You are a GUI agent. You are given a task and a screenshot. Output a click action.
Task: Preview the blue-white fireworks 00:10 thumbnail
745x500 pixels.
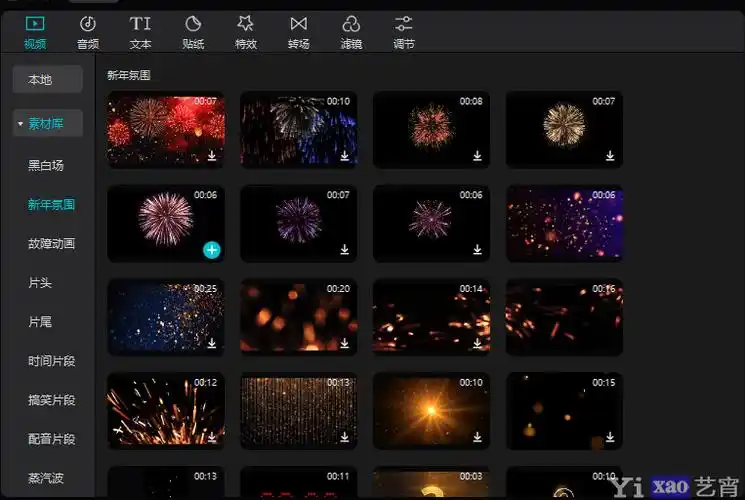tap(299, 130)
